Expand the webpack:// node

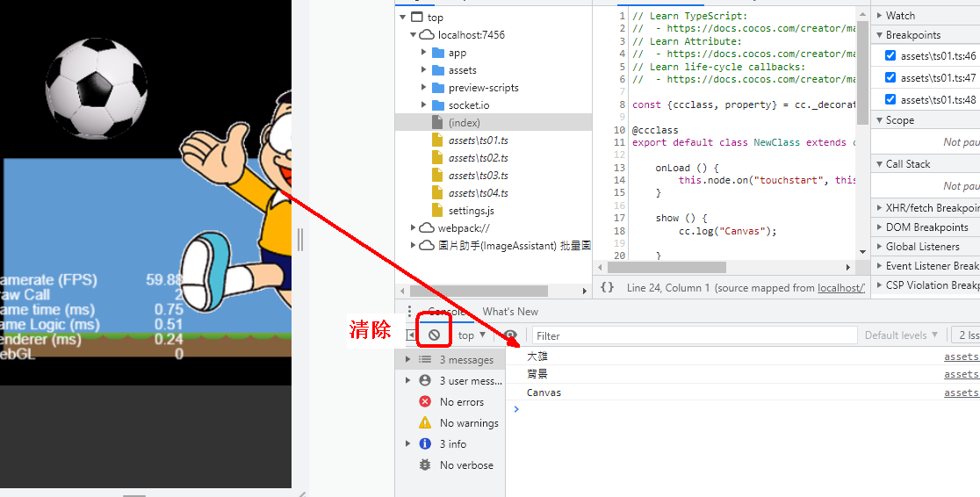413,227
